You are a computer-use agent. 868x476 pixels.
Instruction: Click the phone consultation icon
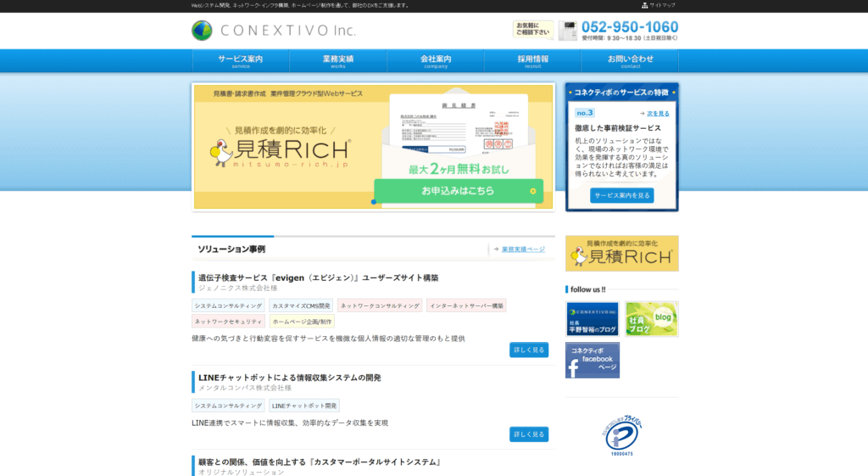click(567, 31)
